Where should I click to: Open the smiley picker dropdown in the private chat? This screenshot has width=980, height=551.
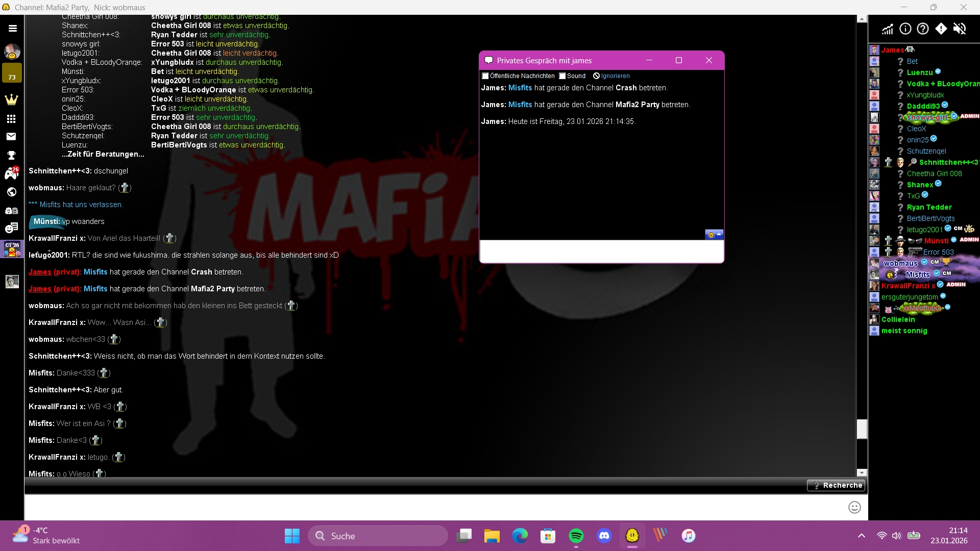(x=714, y=235)
